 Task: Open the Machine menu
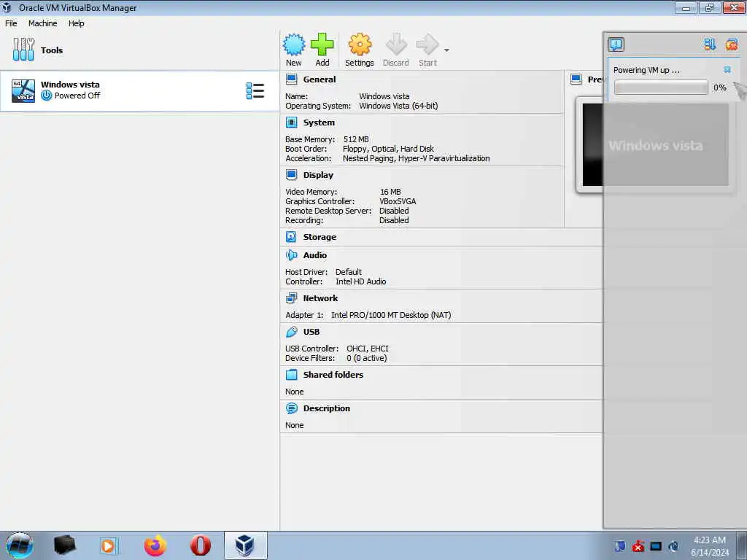pos(42,23)
